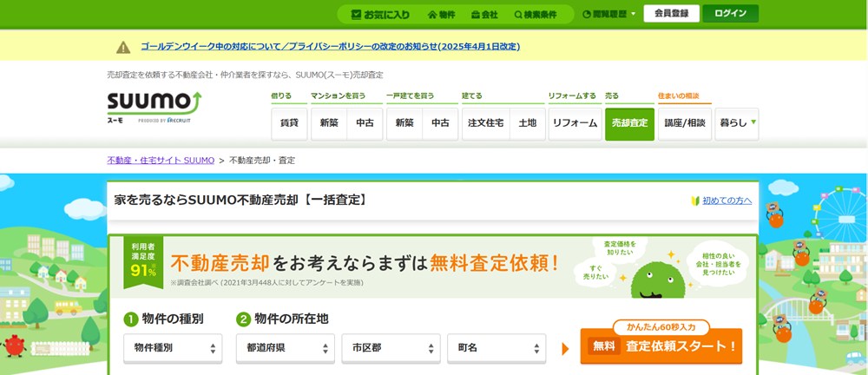The width and height of the screenshot is (868, 375).
Task: Select マンション 中古 tab
Action: pos(365,123)
